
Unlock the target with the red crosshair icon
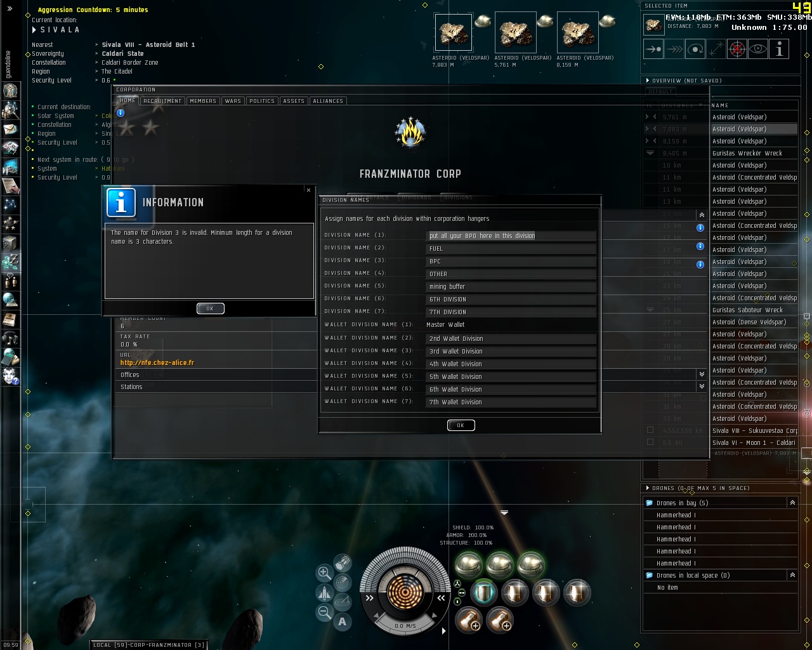[737, 49]
